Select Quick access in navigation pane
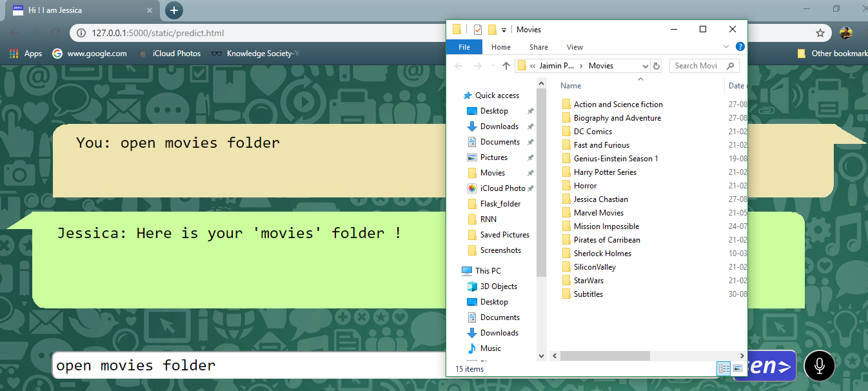The height and width of the screenshot is (391, 868). click(491, 95)
